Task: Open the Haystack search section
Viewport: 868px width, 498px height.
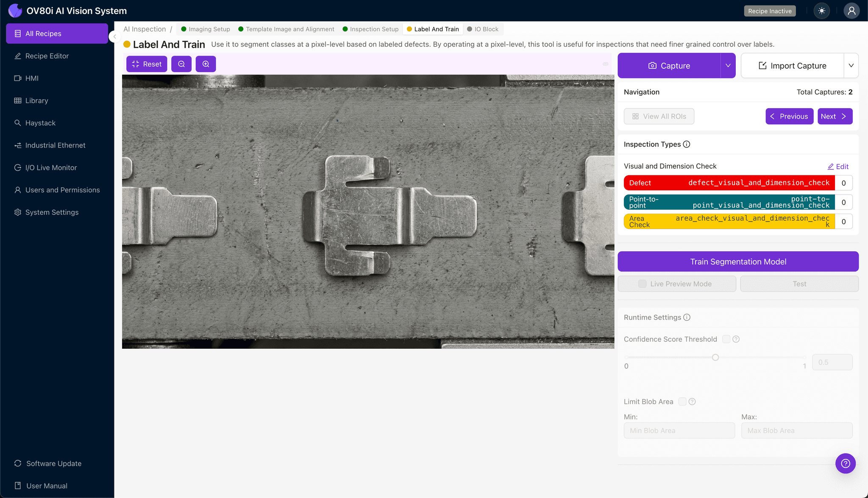Action: (x=40, y=123)
